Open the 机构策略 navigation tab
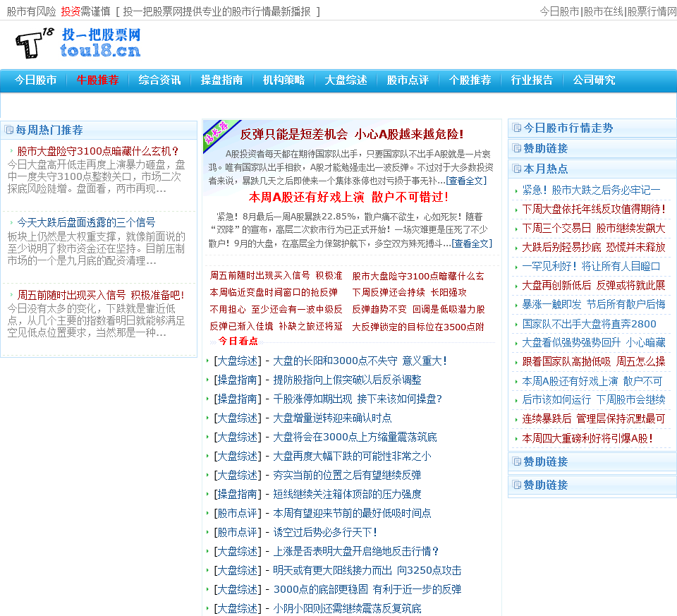Viewport: 677px width, 616px height. 283,80
